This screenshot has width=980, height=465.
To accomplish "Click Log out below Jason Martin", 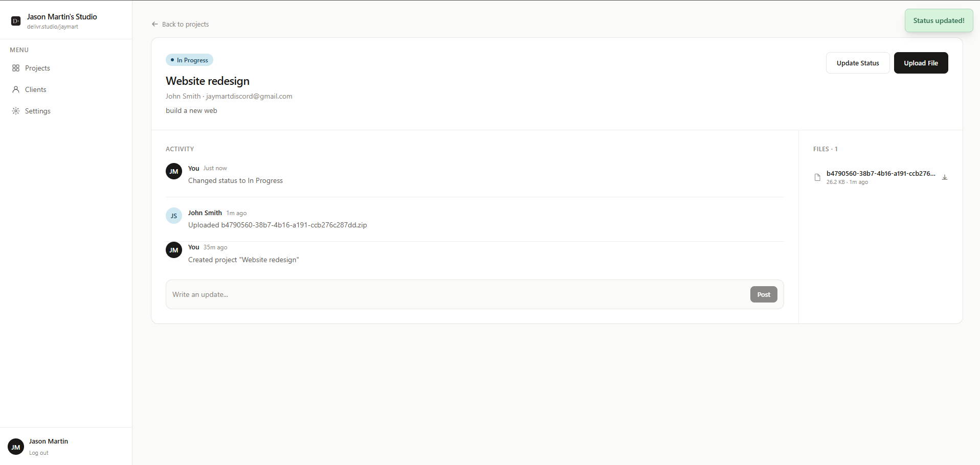I will (x=38, y=453).
